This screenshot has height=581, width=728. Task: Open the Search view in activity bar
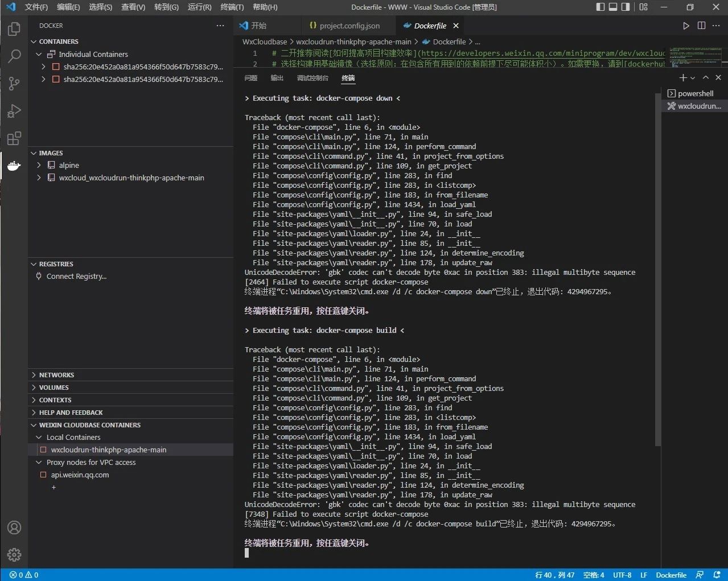(14, 56)
